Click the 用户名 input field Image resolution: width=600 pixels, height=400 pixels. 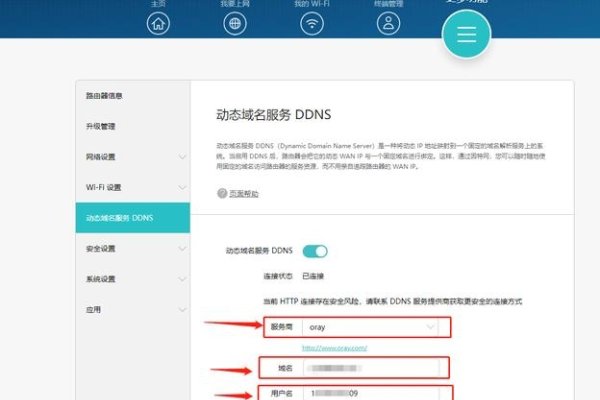371,393
